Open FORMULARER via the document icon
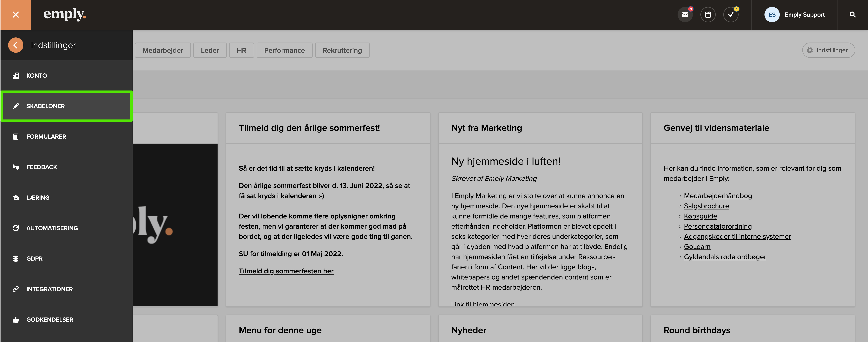Viewport: 868px width, 342px height. tap(46, 136)
